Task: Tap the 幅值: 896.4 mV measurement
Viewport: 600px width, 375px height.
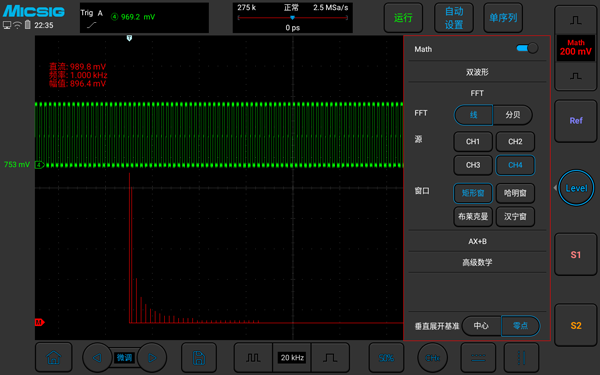Action: 78,83
